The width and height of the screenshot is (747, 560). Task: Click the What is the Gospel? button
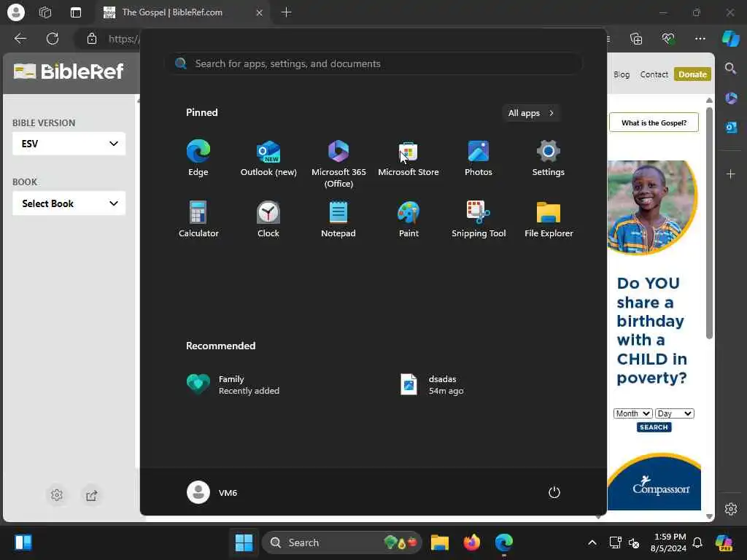654,122
